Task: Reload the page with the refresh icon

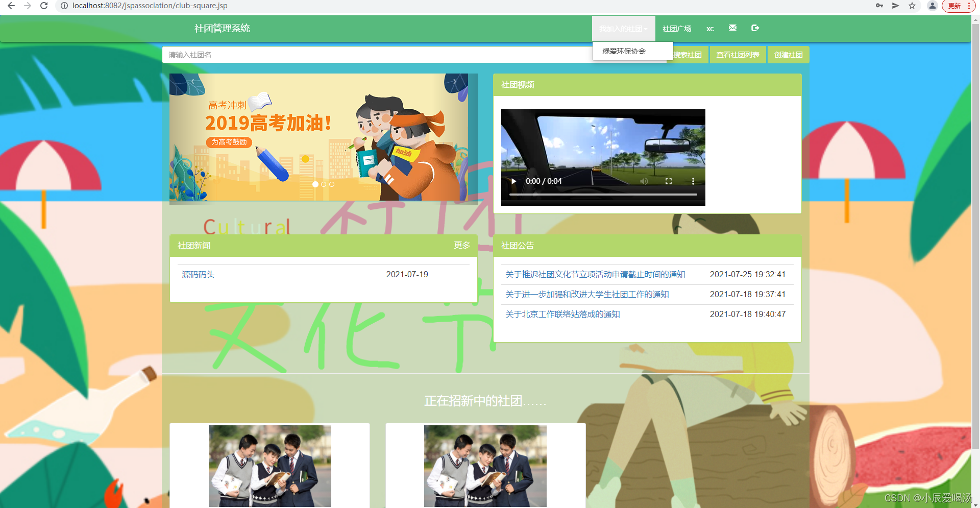Action: click(x=44, y=6)
